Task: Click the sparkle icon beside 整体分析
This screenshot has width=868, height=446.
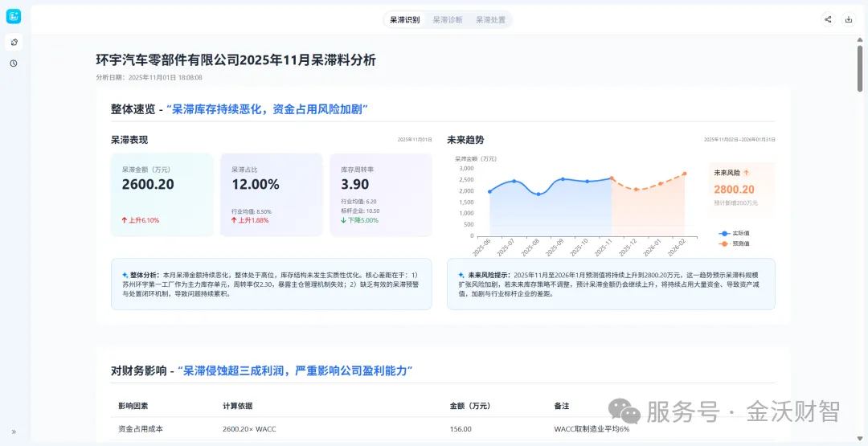Action: coord(125,275)
